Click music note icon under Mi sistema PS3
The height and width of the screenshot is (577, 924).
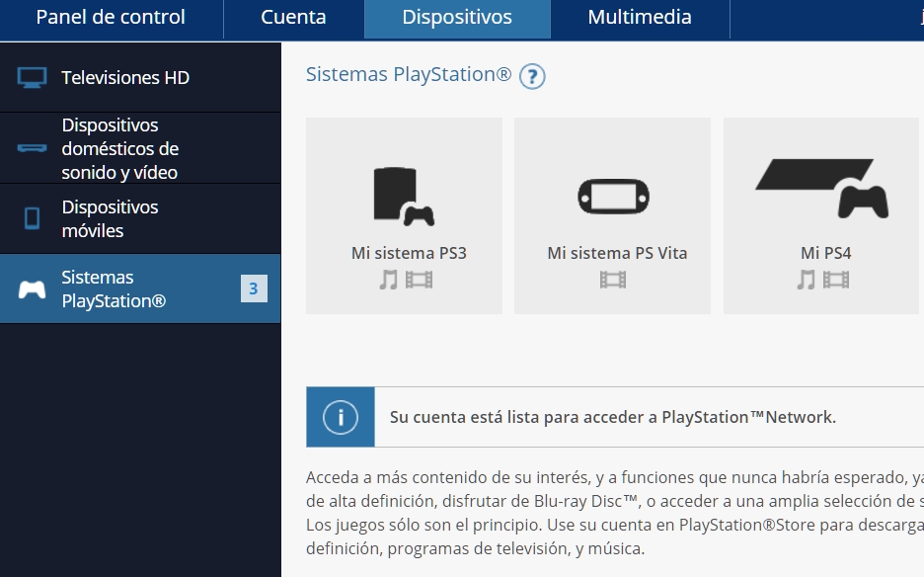(x=389, y=280)
